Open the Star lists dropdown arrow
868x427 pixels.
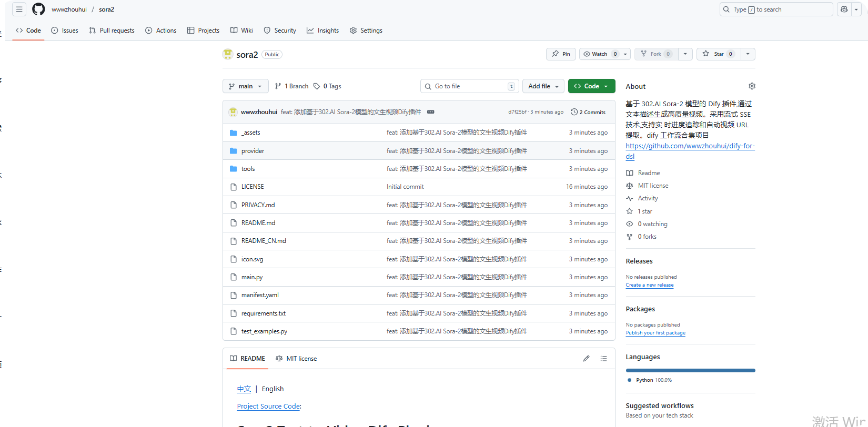tap(748, 54)
